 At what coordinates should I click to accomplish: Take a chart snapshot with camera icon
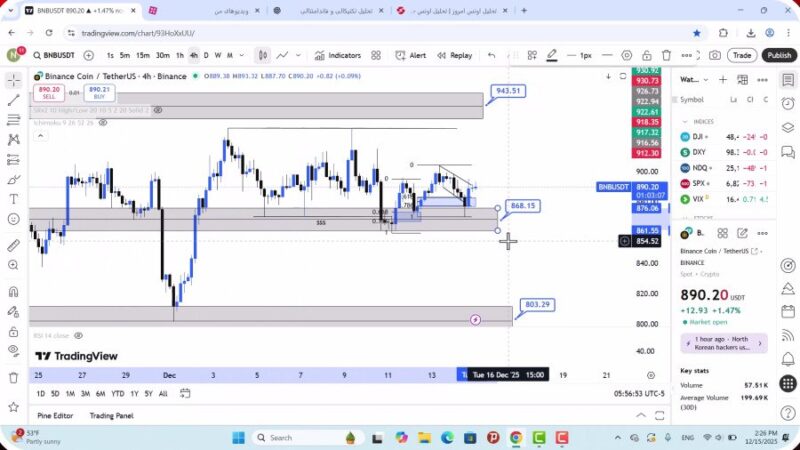[x=714, y=56]
